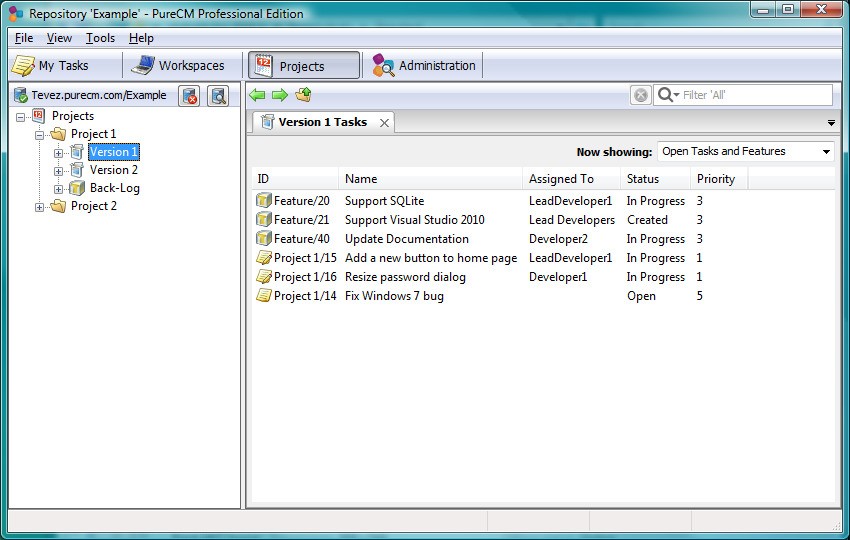Click the green forward arrow icon

tap(280, 95)
